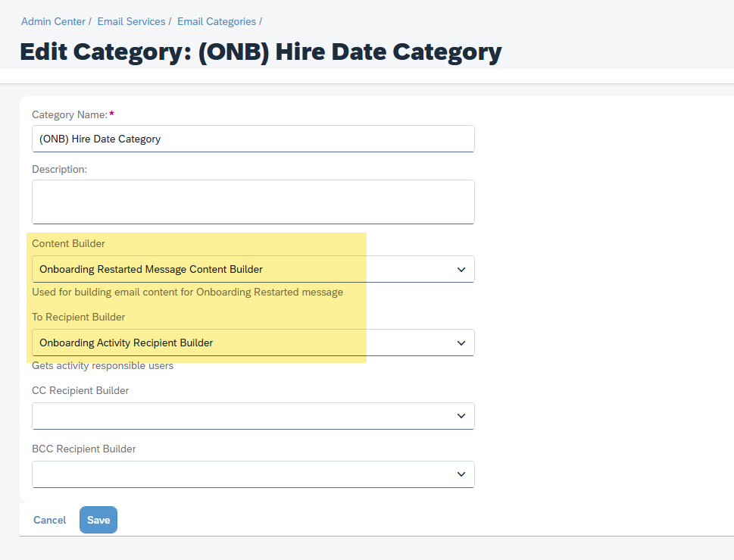This screenshot has width=734, height=560.
Task: Open the empty CC Recipient Builder combo box
Action: (x=253, y=416)
